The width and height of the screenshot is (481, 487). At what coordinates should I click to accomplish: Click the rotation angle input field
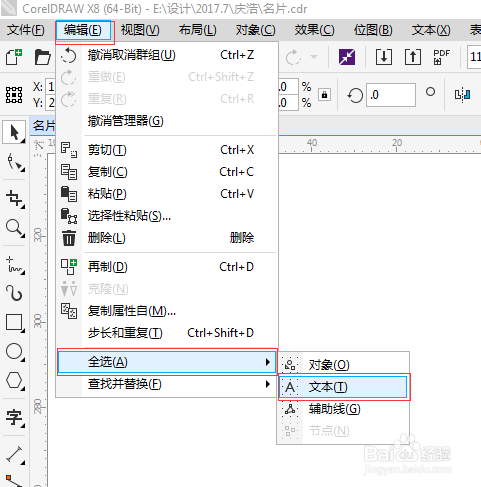tap(391, 95)
